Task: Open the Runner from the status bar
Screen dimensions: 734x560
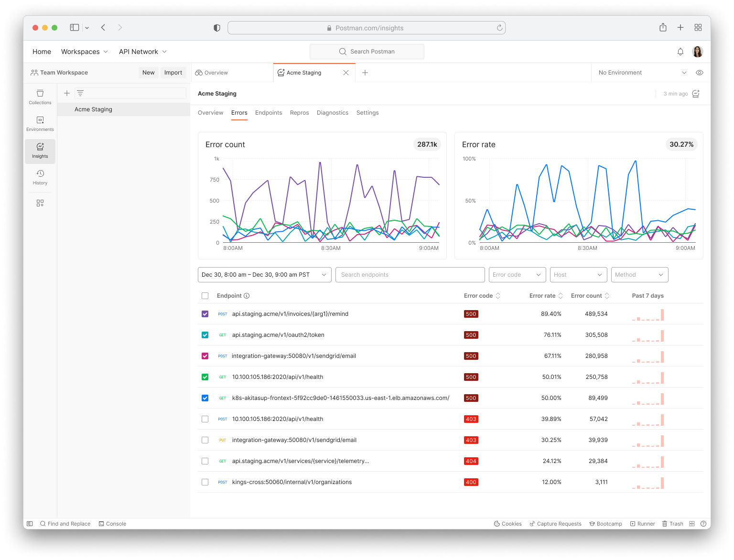Action: point(642,524)
